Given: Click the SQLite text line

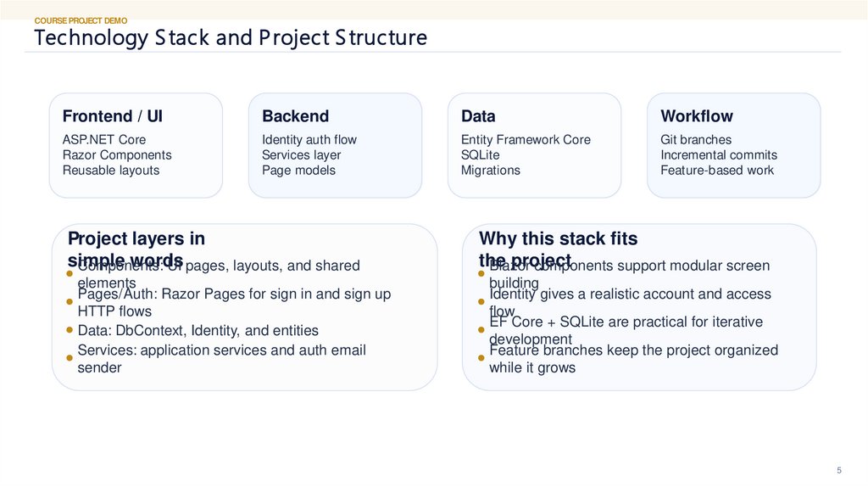Looking at the screenshot, I should coord(481,154).
